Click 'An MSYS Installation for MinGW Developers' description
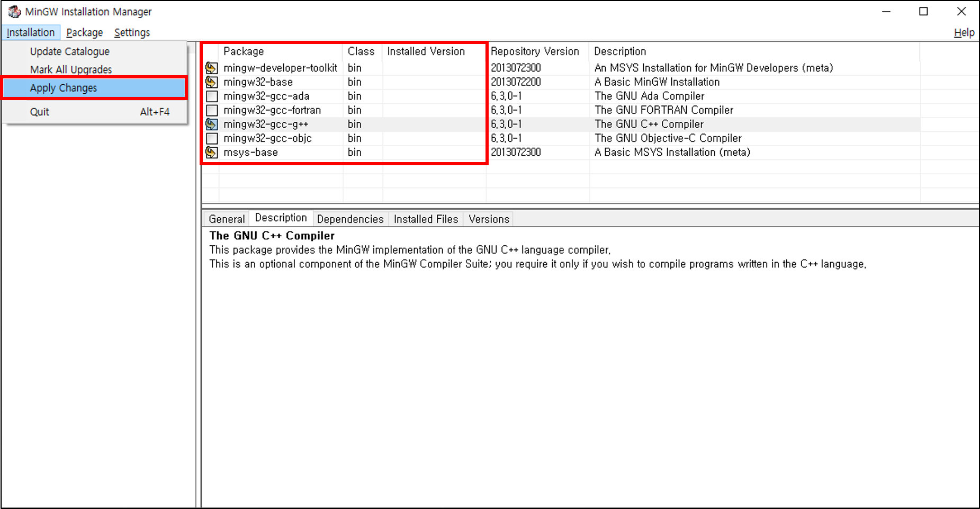 coord(714,68)
